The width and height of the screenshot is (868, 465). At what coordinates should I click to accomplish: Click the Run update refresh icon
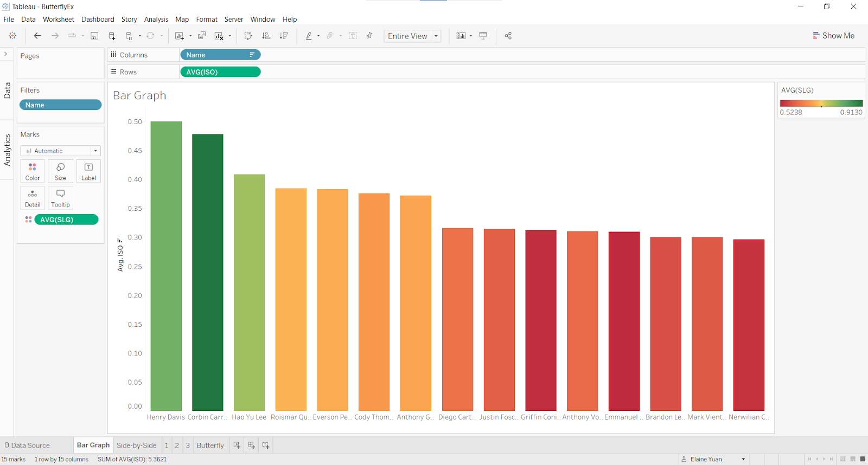pyautogui.click(x=150, y=36)
